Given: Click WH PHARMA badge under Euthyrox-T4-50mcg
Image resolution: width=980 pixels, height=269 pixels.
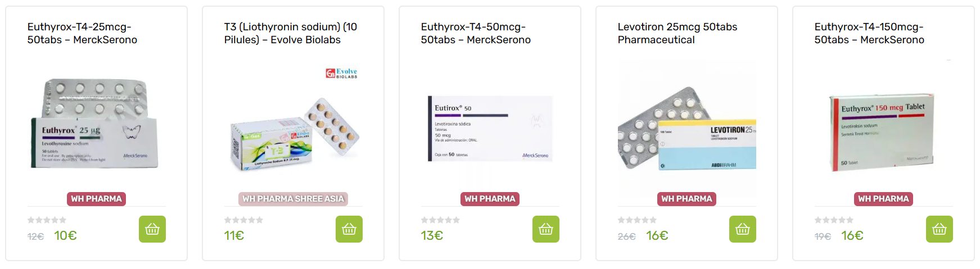Looking at the screenshot, I should click(490, 199).
